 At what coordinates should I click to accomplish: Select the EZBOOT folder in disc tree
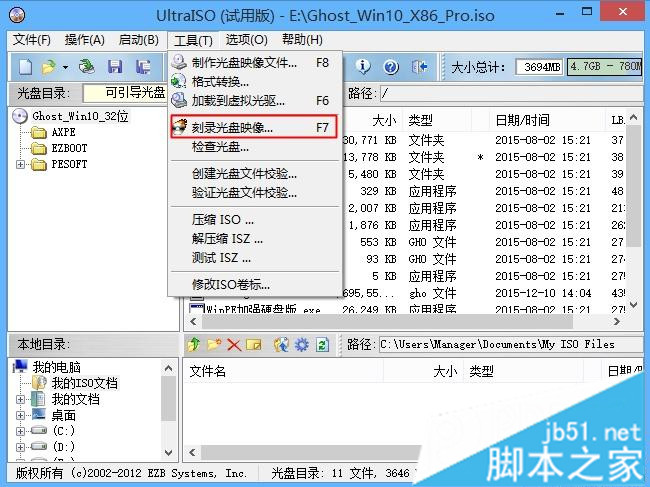click(69, 148)
